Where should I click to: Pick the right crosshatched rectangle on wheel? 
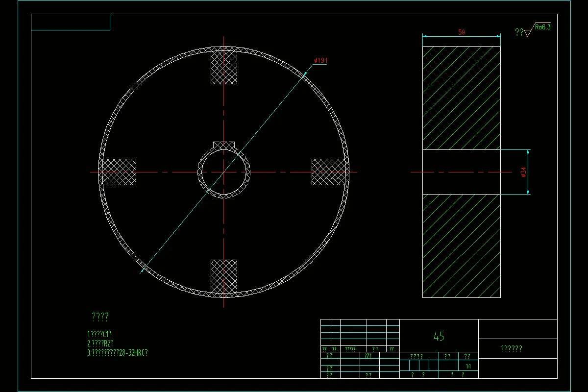pos(330,172)
